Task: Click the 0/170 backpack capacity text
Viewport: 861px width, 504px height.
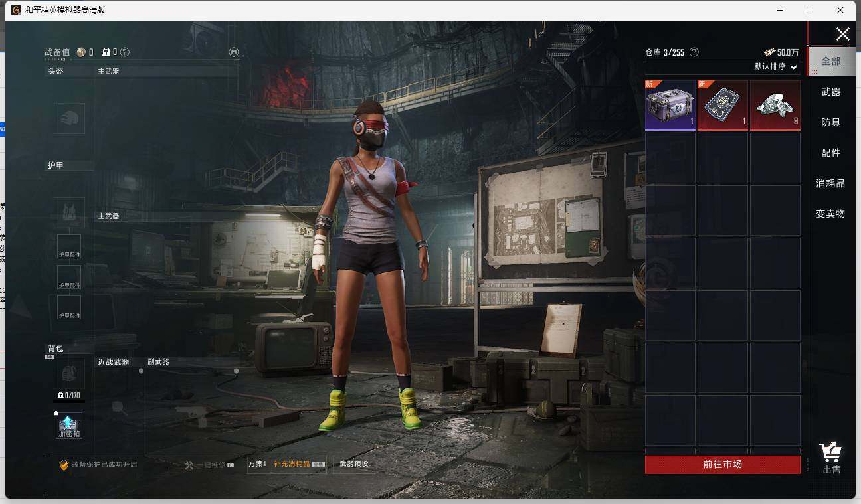Action: tap(69, 396)
